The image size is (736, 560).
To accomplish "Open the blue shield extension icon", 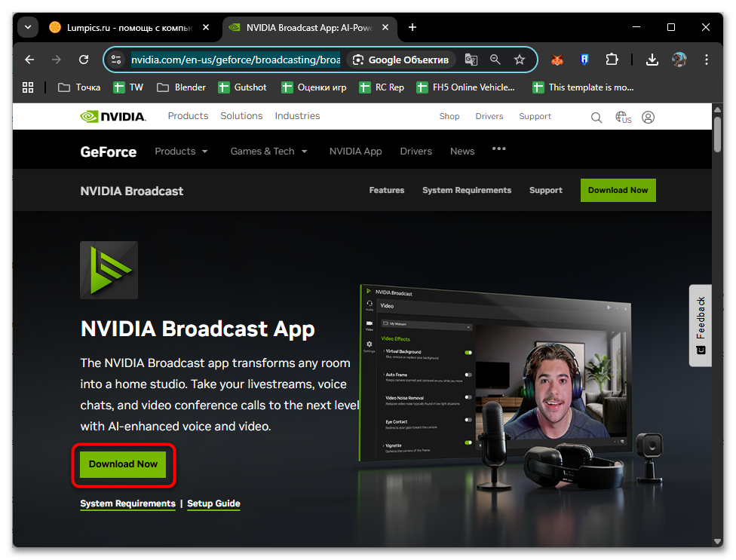I will coord(584,60).
